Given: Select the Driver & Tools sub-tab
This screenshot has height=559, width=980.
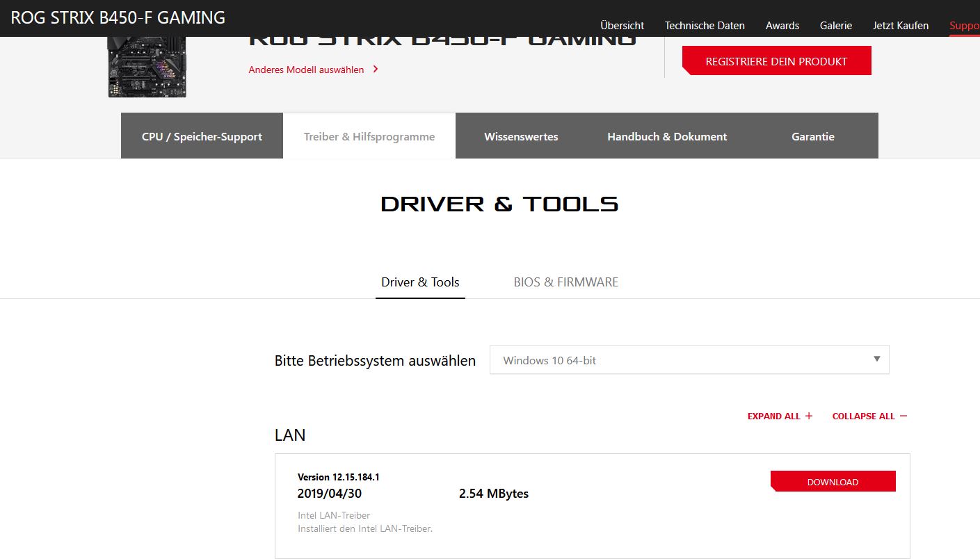Looking at the screenshot, I should tap(420, 282).
